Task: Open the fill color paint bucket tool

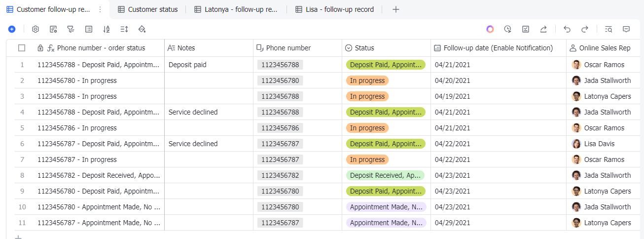Action: (x=142, y=29)
